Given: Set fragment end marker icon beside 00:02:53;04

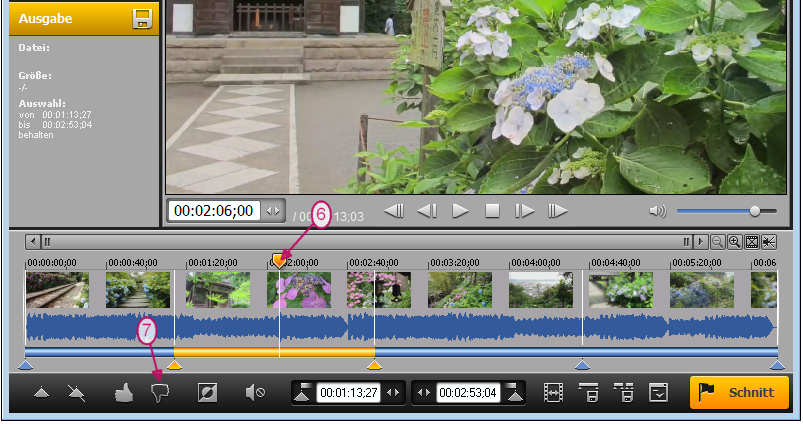Looking at the screenshot, I should coord(514,392).
